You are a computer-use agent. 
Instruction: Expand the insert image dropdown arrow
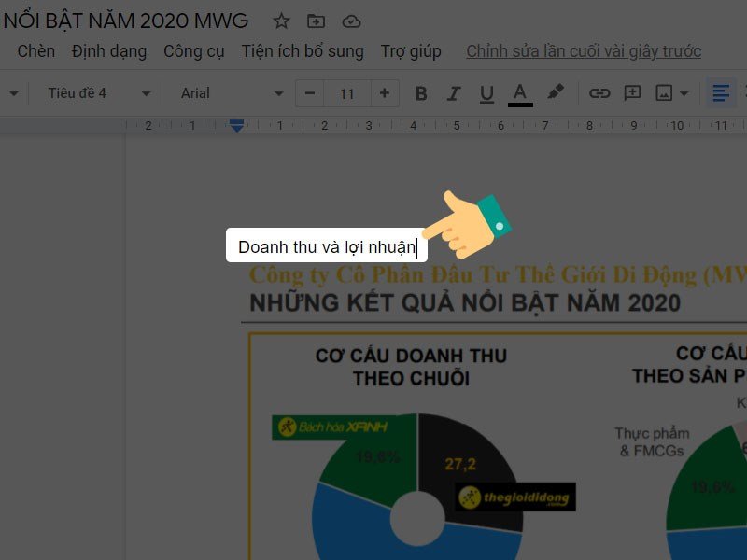point(684,93)
